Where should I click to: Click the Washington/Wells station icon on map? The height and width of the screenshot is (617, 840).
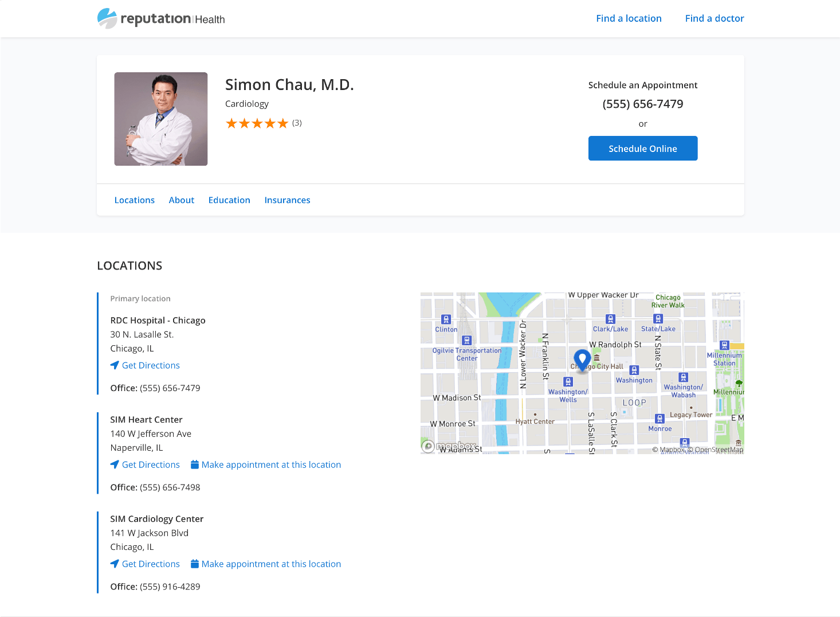tap(568, 382)
